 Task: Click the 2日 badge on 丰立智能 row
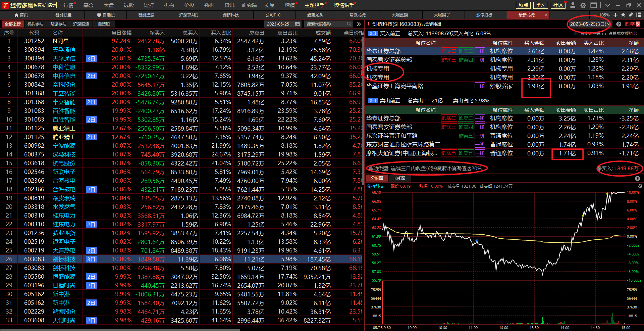91,102
